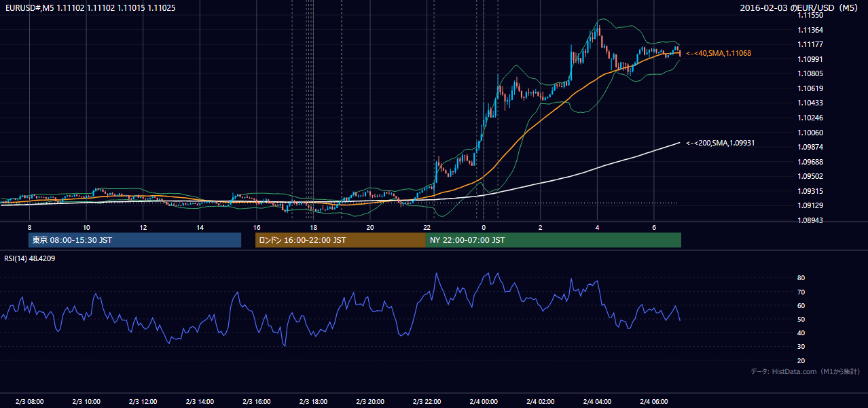
Task: Click price axis value 1.10246
Action: tap(811, 118)
